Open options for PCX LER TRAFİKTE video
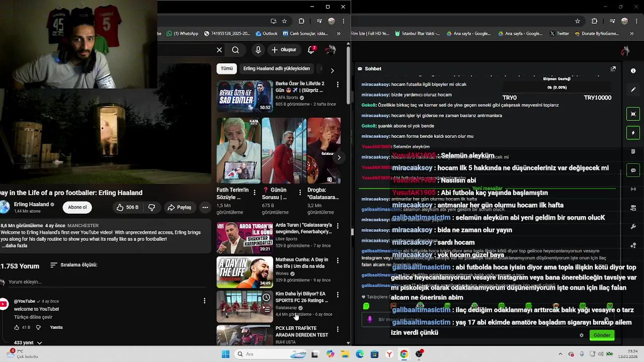644x362 pixels. coord(338,329)
